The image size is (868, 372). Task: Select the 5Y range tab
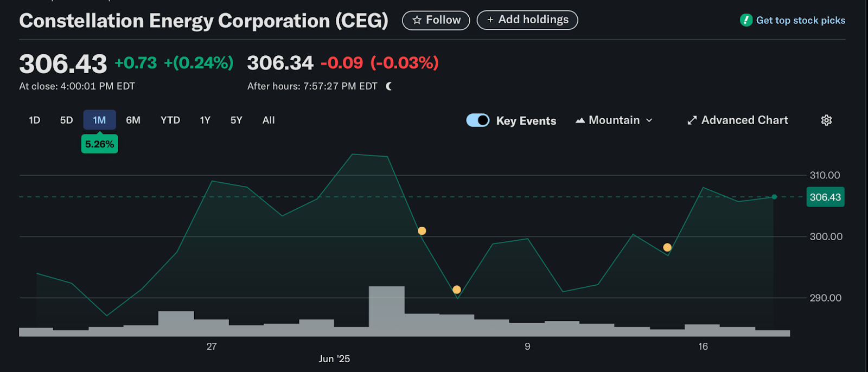(237, 120)
